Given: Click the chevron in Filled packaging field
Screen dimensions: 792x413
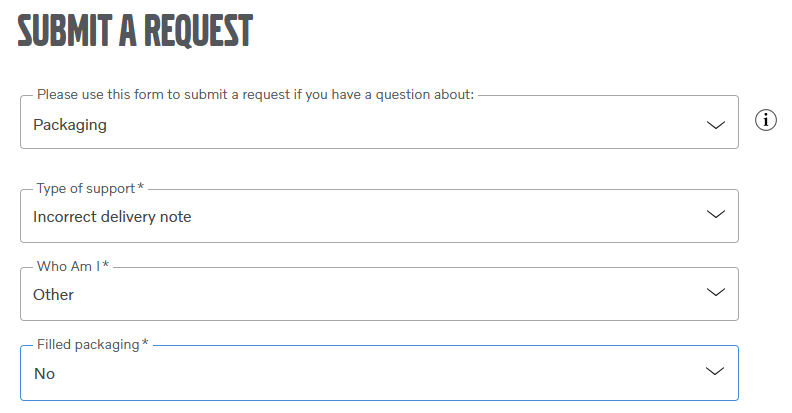Looking at the screenshot, I should (714, 372).
